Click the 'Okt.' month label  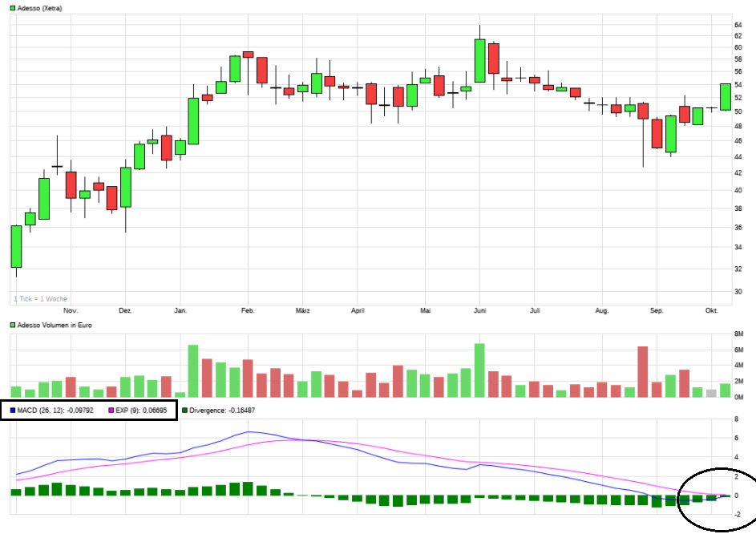point(712,310)
